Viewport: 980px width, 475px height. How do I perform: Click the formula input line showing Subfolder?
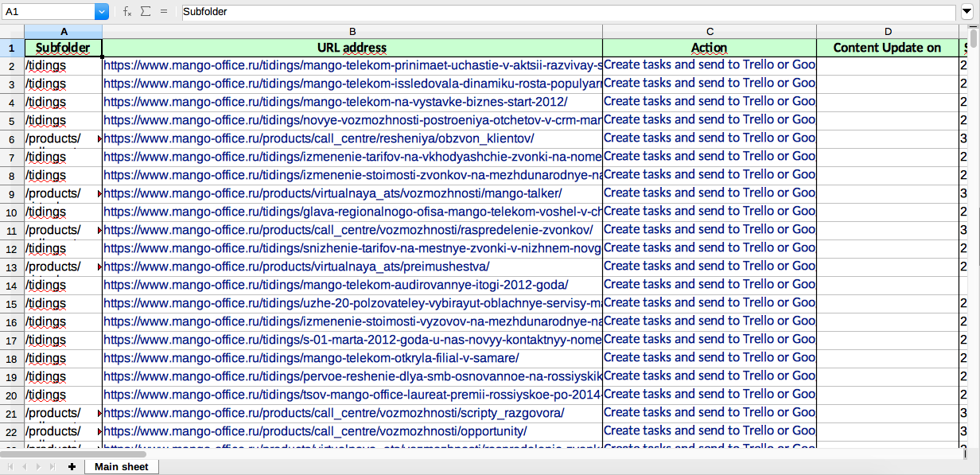tap(567, 12)
